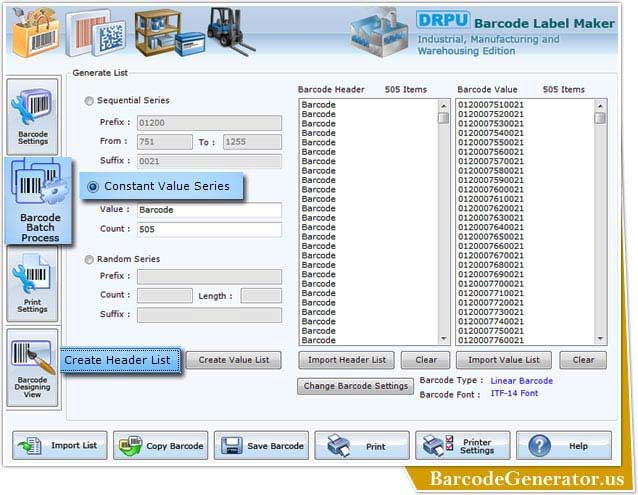The height and width of the screenshot is (495, 638).
Task: Click the forklift header image
Action: (231, 31)
